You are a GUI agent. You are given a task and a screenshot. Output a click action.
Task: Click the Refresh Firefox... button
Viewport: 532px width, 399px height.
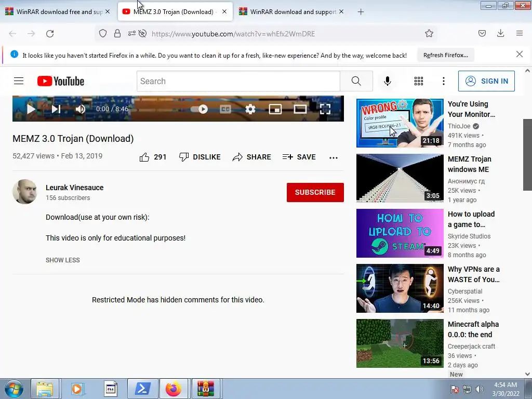(x=446, y=55)
